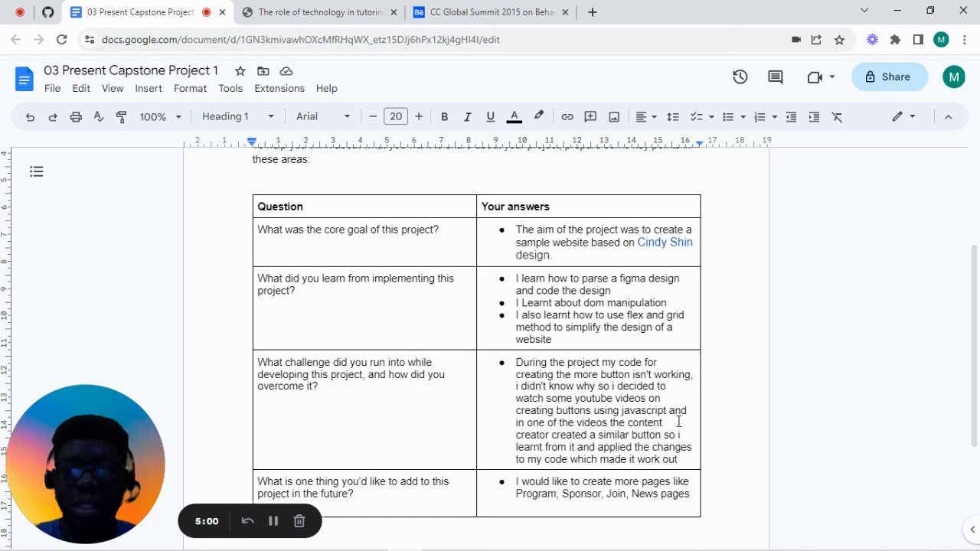Redo the edit in the Docs toolbar
The width and height of the screenshot is (980, 551).
(53, 117)
